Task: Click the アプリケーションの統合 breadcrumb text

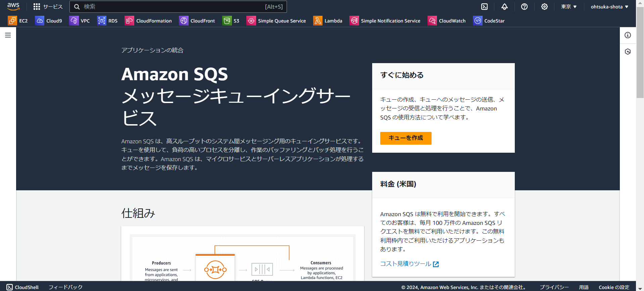Action: click(x=152, y=50)
